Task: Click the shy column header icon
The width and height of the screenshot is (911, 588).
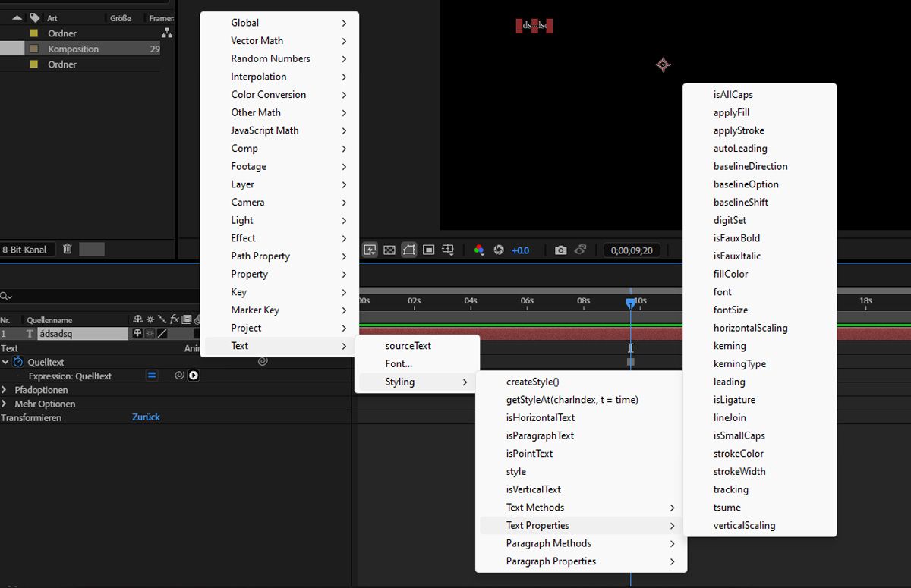Action: (137, 319)
